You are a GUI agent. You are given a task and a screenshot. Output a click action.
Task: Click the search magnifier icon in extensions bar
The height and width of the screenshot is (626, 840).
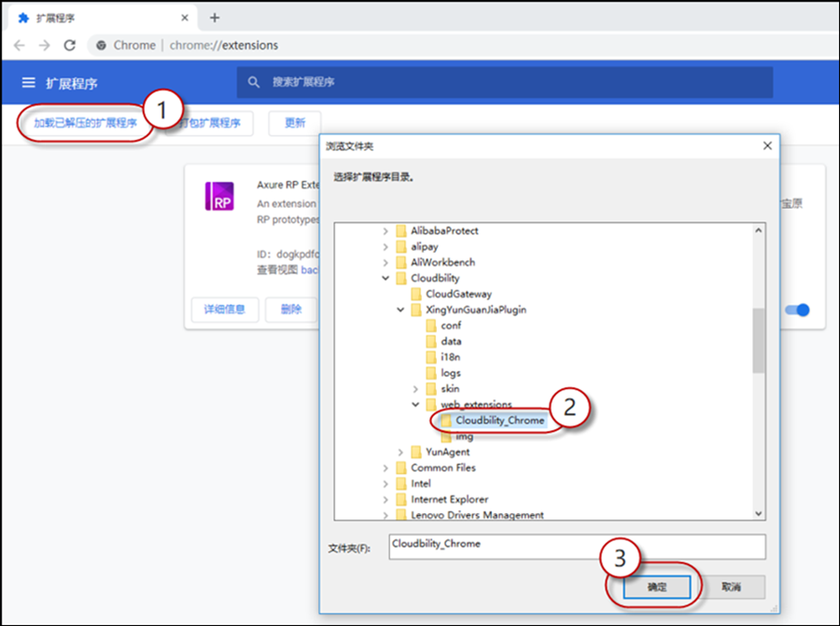coord(254,82)
